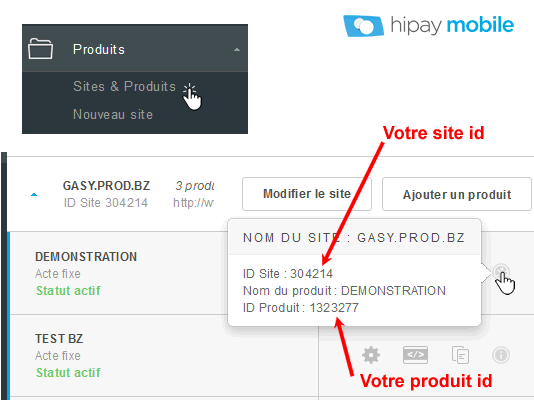Click the GASY.PROD.BZ site name
The height and width of the screenshot is (400, 534).
click(x=106, y=186)
